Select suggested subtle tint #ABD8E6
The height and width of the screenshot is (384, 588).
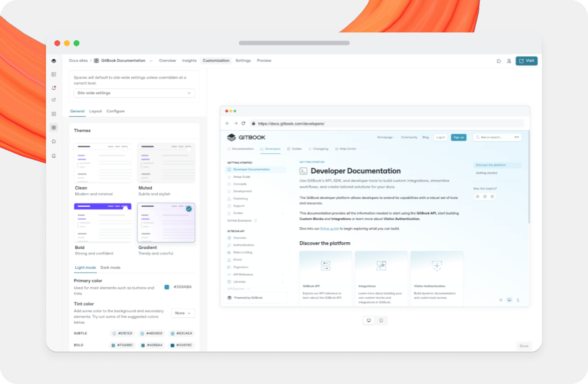[x=152, y=333]
